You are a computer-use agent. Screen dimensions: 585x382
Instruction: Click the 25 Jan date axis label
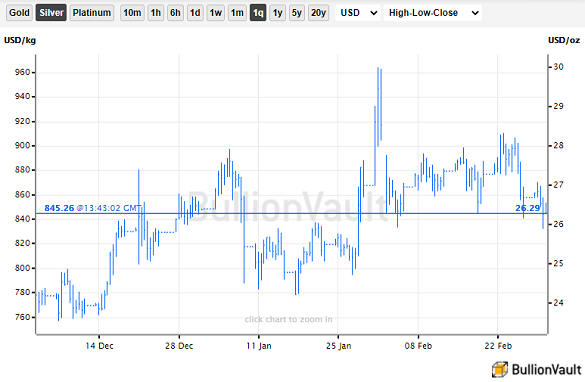point(338,346)
